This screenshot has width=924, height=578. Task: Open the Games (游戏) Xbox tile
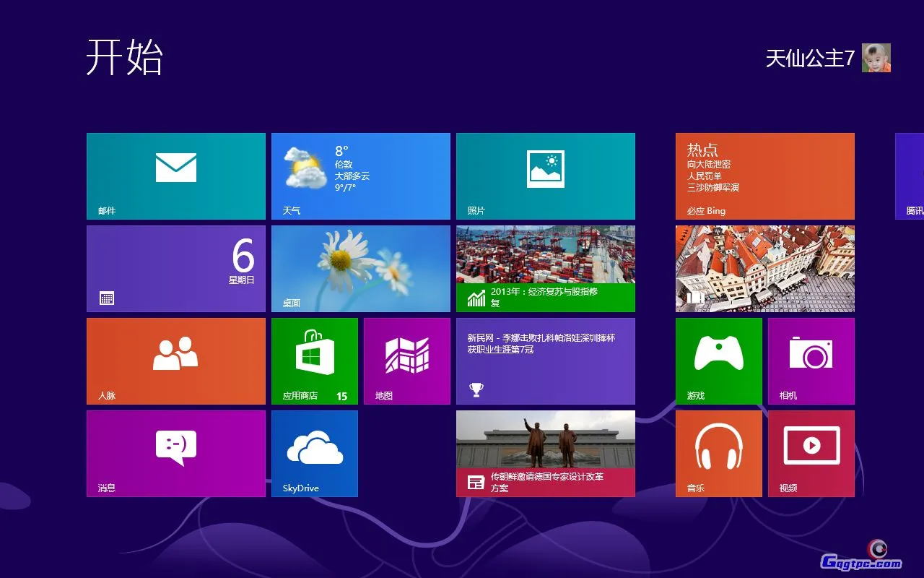pos(718,361)
